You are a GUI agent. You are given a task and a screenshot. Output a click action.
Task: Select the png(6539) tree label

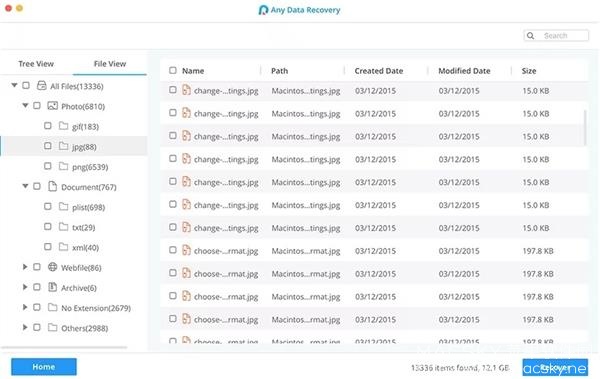pos(90,167)
